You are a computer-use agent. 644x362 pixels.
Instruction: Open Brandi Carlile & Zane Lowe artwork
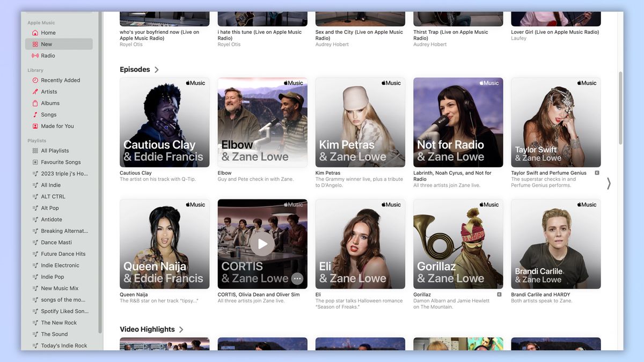pyautogui.click(x=556, y=244)
